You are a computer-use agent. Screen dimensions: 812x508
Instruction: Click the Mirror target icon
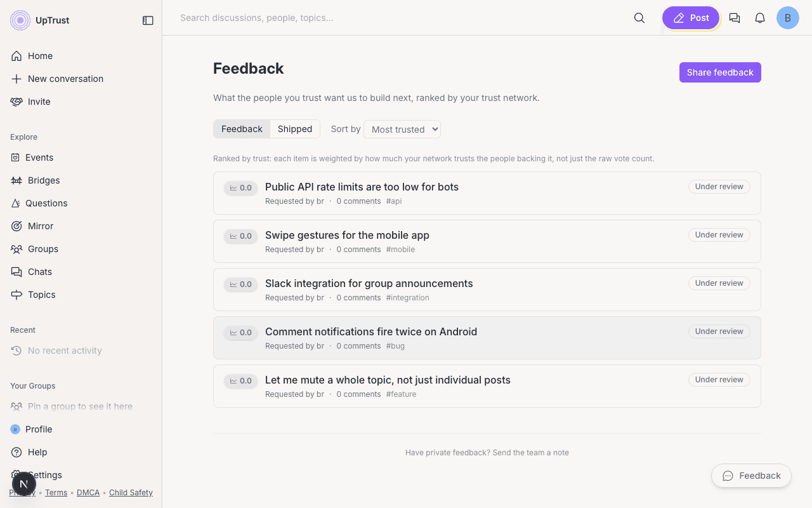tap(16, 226)
